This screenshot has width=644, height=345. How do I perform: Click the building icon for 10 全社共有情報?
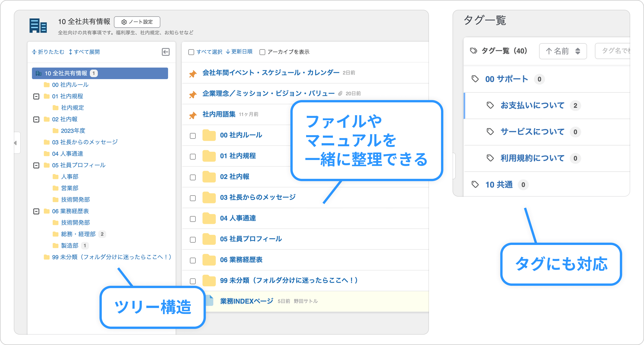point(38,26)
